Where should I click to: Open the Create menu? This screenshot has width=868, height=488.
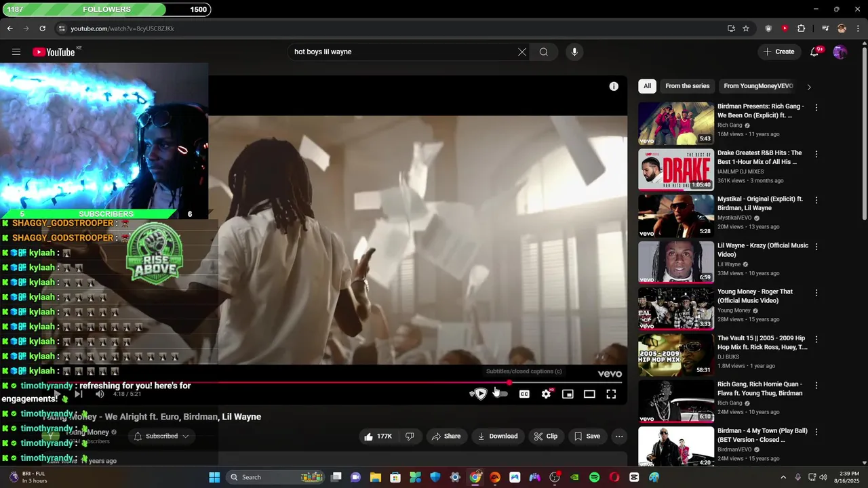tap(778, 52)
